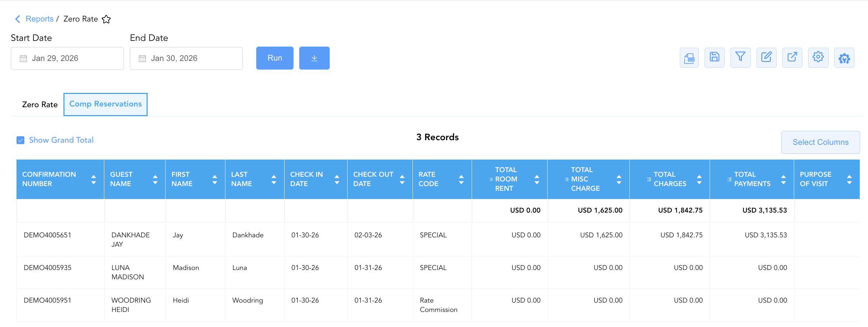
Task: Click guest name LUNA MADISON
Action: pyautogui.click(x=128, y=272)
